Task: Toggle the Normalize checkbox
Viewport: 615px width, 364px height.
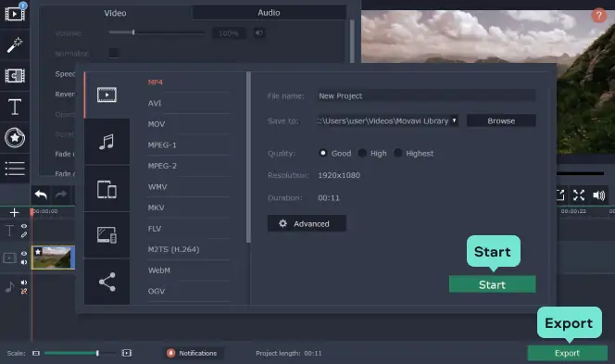Action: pos(114,53)
